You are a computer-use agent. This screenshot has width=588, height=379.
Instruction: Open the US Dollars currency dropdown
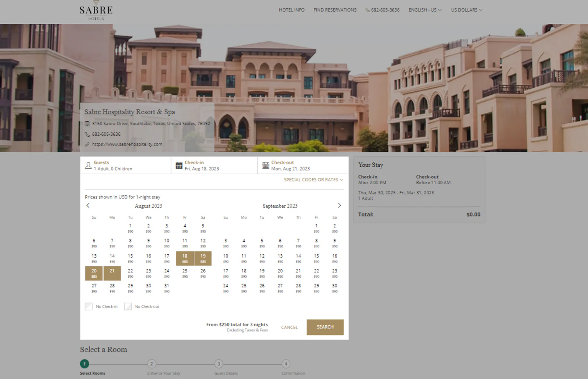click(467, 10)
